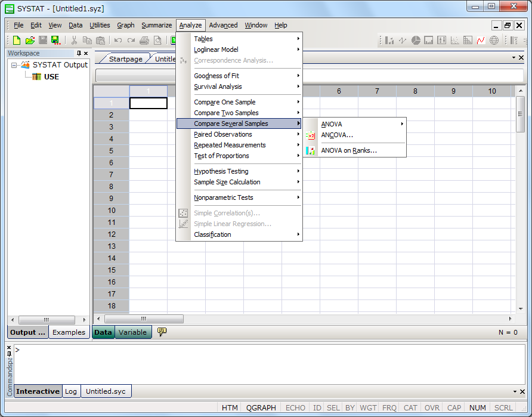Click the bar chart graph icon

[389, 41]
